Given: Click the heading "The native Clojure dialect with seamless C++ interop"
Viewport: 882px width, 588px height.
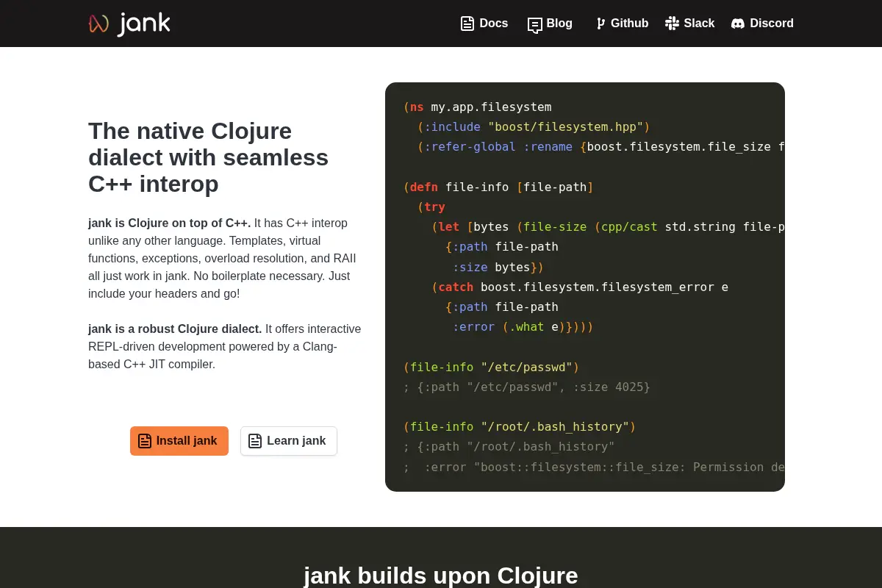Looking at the screenshot, I should [x=208, y=157].
